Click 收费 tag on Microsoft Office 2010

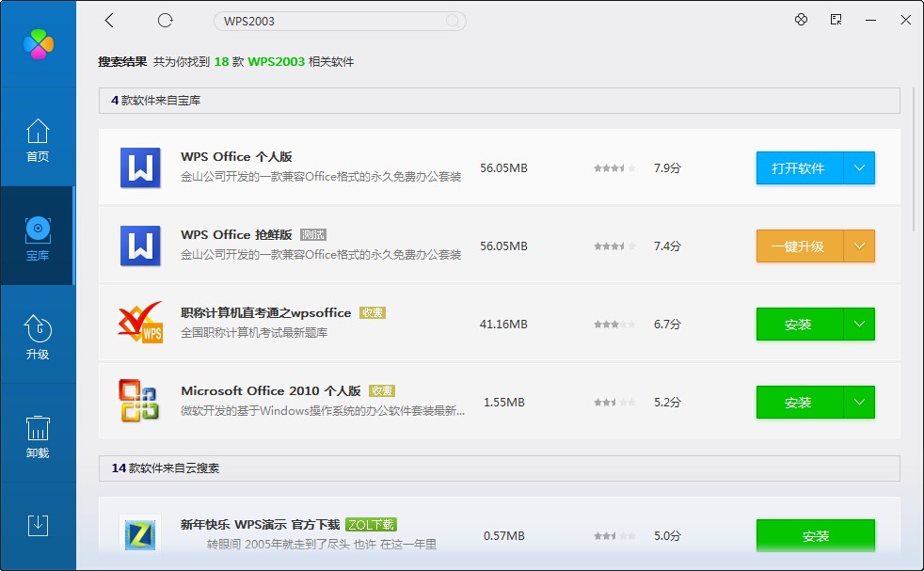[382, 390]
